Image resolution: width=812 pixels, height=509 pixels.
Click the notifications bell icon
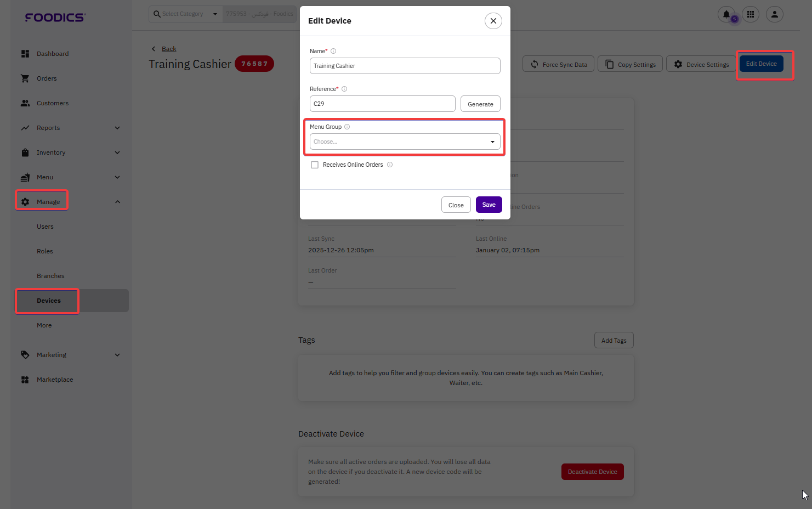[726, 15]
